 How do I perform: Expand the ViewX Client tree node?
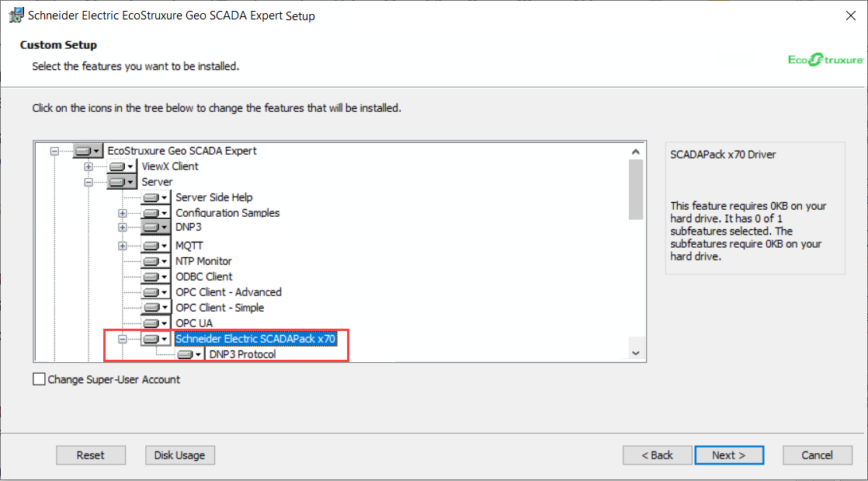pos(89,166)
